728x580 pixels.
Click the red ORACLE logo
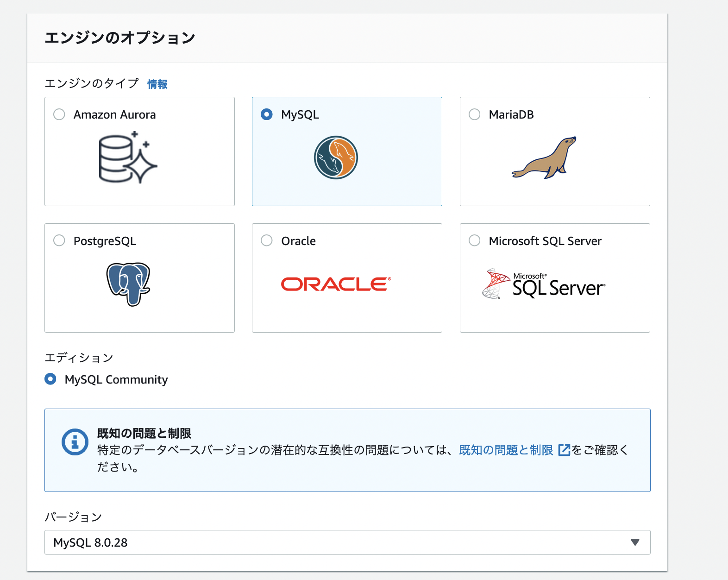336,284
